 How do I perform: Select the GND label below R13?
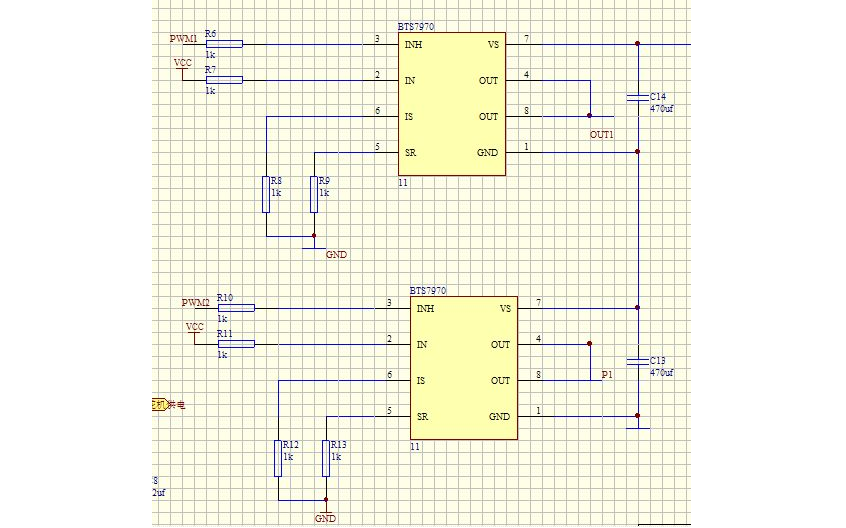pyautogui.click(x=325, y=518)
